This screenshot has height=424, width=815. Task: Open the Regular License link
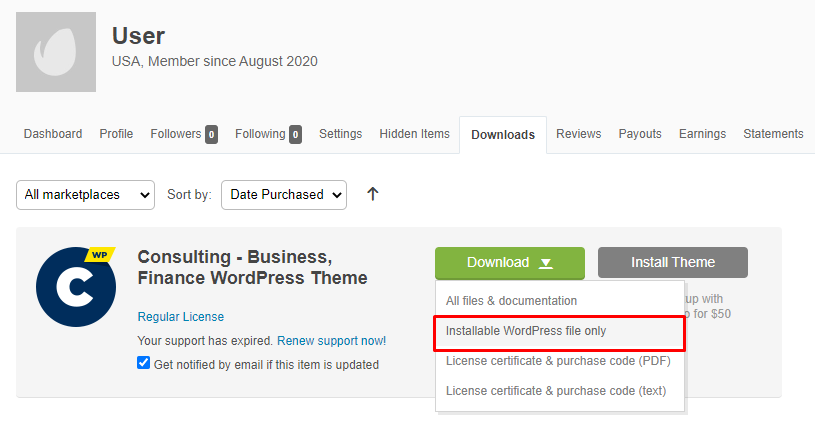181,317
